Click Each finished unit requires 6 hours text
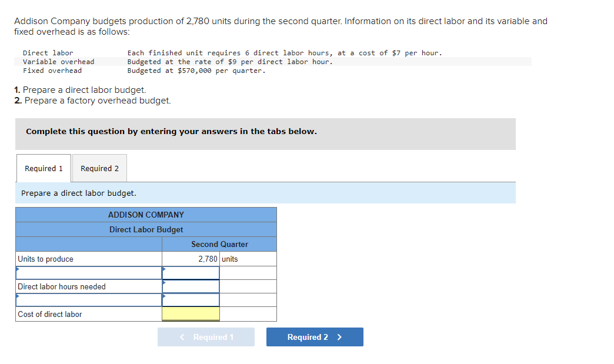This screenshot has width=614, height=364. coord(285,53)
